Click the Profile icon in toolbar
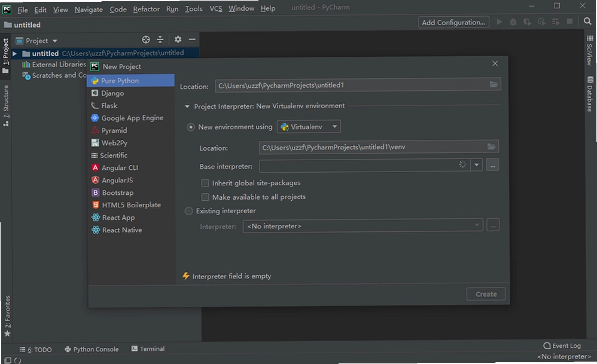The height and width of the screenshot is (364, 597). (x=541, y=22)
